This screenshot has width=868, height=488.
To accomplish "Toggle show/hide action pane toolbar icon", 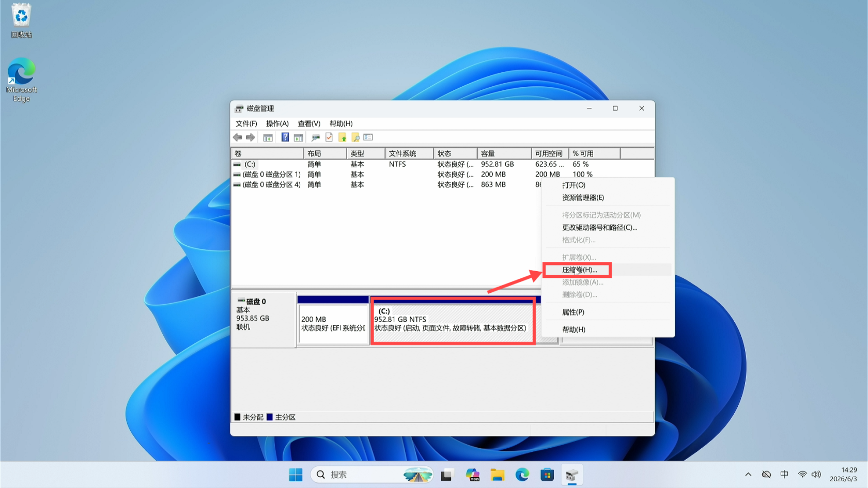I will coord(298,137).
